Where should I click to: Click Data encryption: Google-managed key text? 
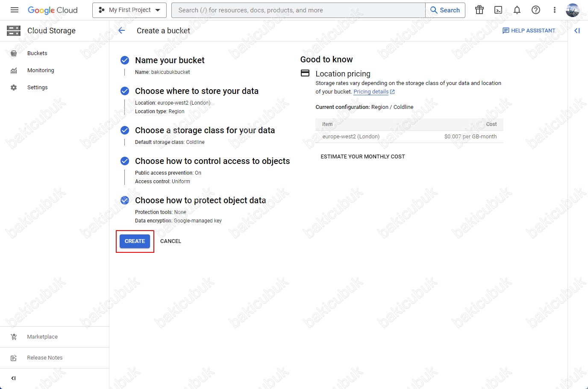(178, 221)
